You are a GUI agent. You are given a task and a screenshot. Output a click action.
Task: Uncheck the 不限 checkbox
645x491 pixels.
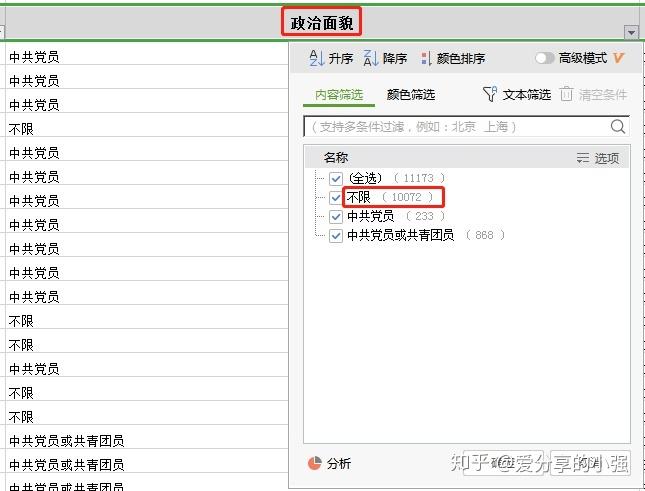pyautogui.click(x=336, y=197)
